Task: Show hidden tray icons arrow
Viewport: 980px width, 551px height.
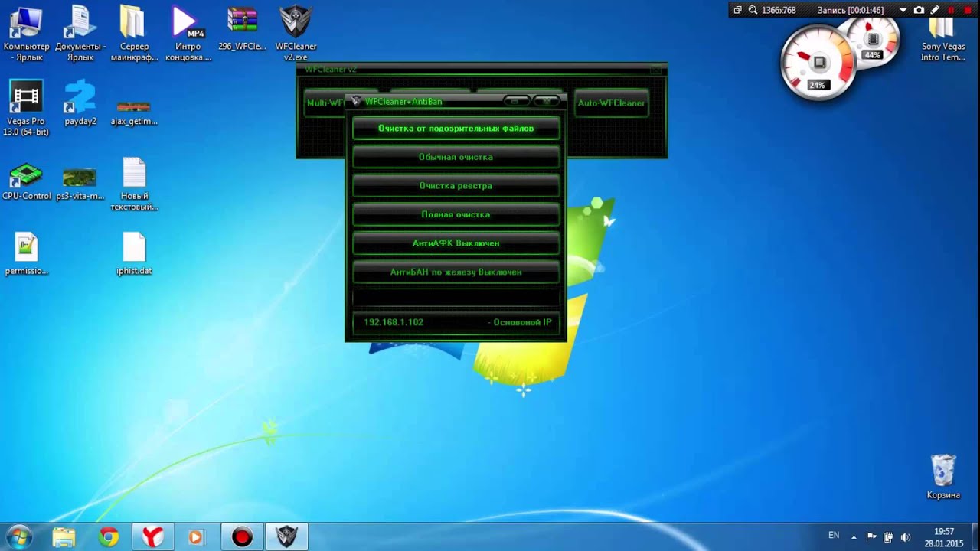Action: coord(854,537)
